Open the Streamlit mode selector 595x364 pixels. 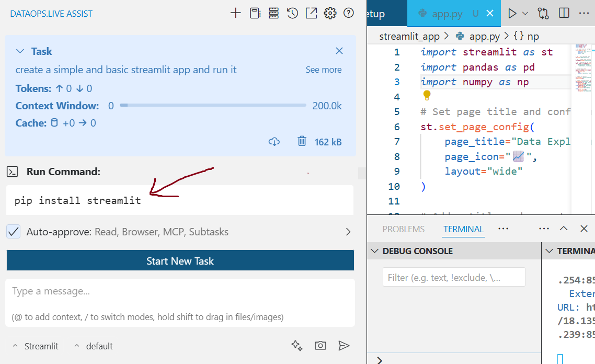(36, 346)
